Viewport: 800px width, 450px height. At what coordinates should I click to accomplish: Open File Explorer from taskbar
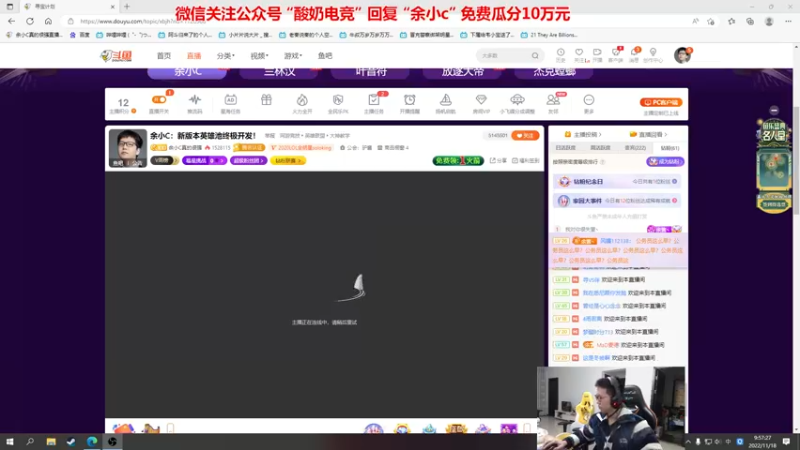(51, 441)
